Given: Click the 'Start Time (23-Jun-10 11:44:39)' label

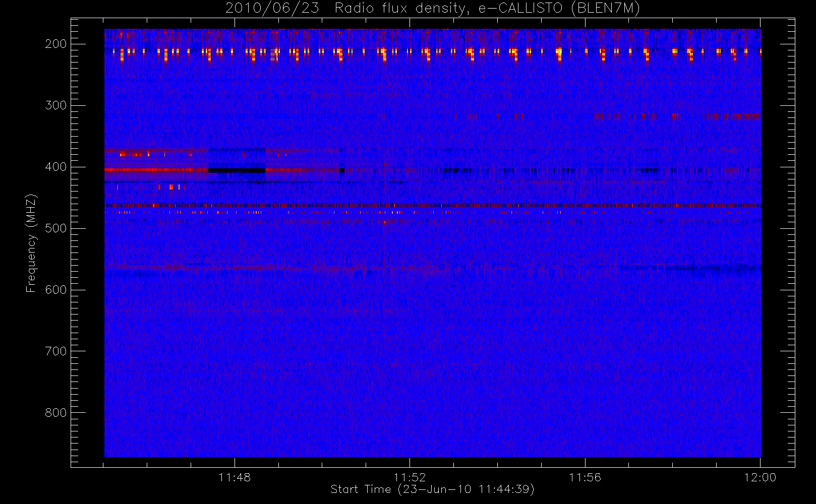Looking at the screenshot, I should (x=432, y=489).
